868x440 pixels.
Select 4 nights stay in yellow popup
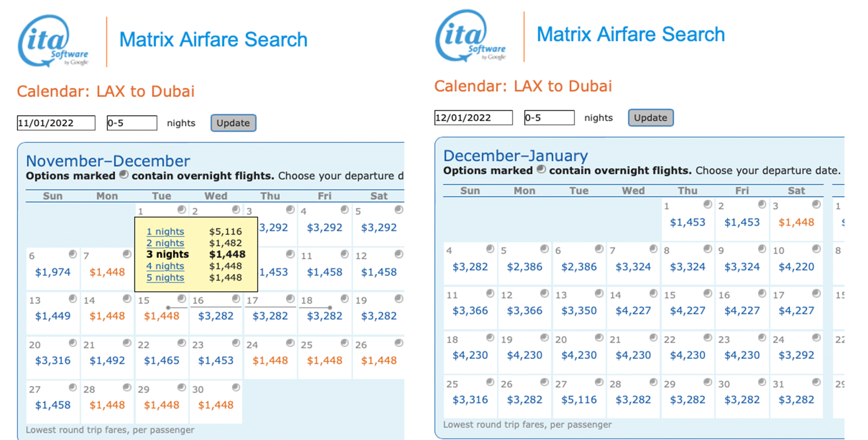point(165,266)
